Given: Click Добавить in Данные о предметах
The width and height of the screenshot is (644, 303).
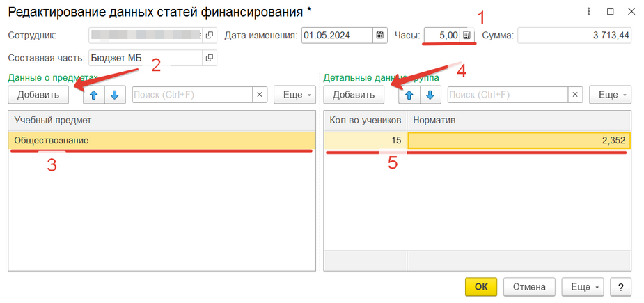Looking at the screenshot, I should pos(38,95).
